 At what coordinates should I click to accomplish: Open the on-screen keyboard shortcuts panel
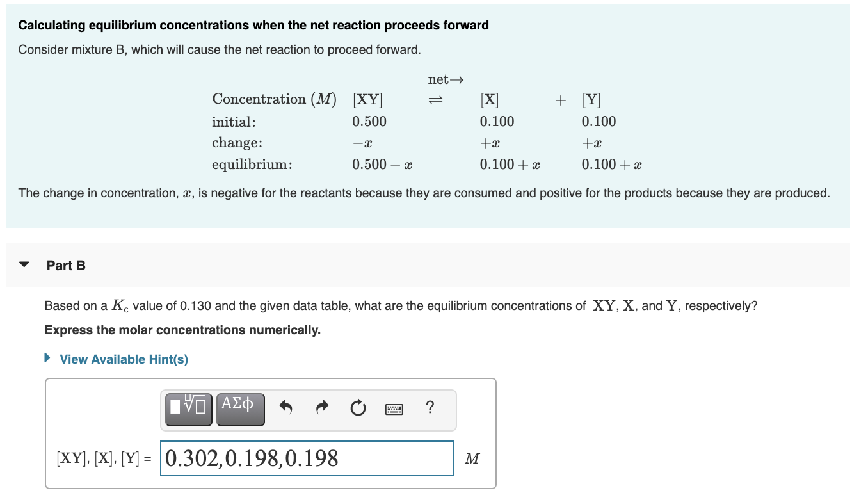[394, 408]
